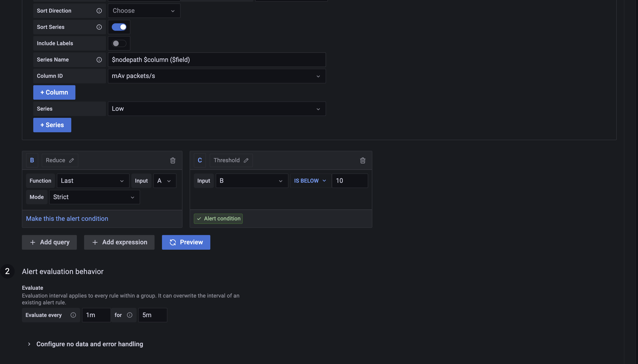Open the Column ID mAv packets/s dropdown

coord(217,76)
